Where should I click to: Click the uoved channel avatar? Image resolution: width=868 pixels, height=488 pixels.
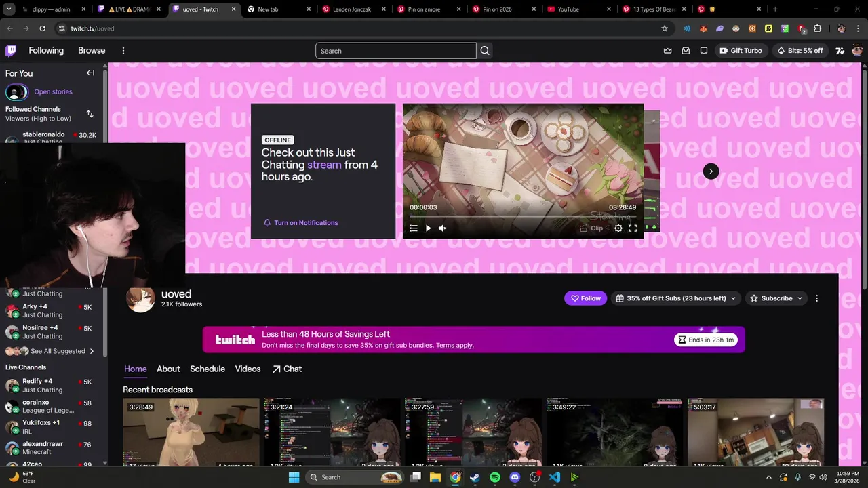141,299
